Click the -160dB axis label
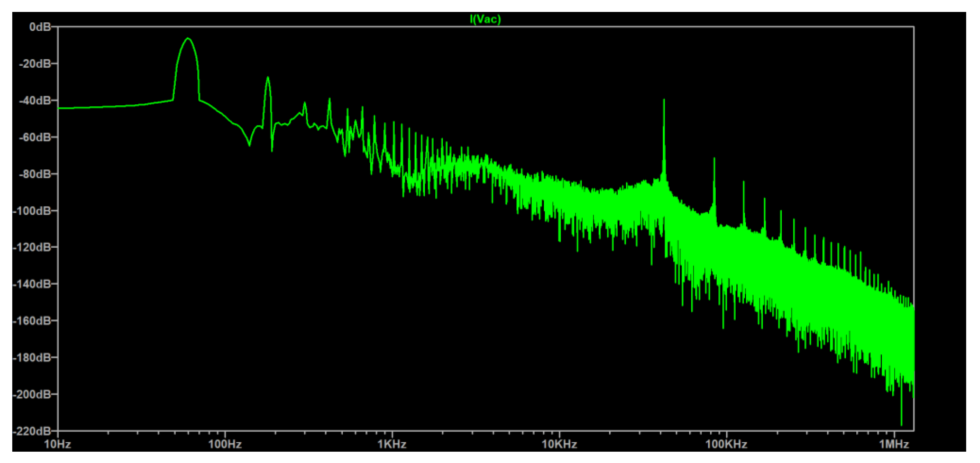The height and width of the screenshot is (463, 980). 32,321
